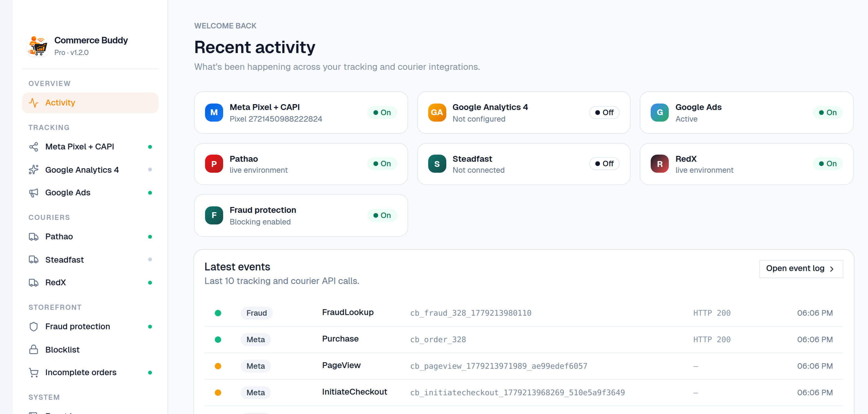This screenshot has height=414, width=868.
Task: Click the Fraud protection shield icon
Action: tap(34, 326)
